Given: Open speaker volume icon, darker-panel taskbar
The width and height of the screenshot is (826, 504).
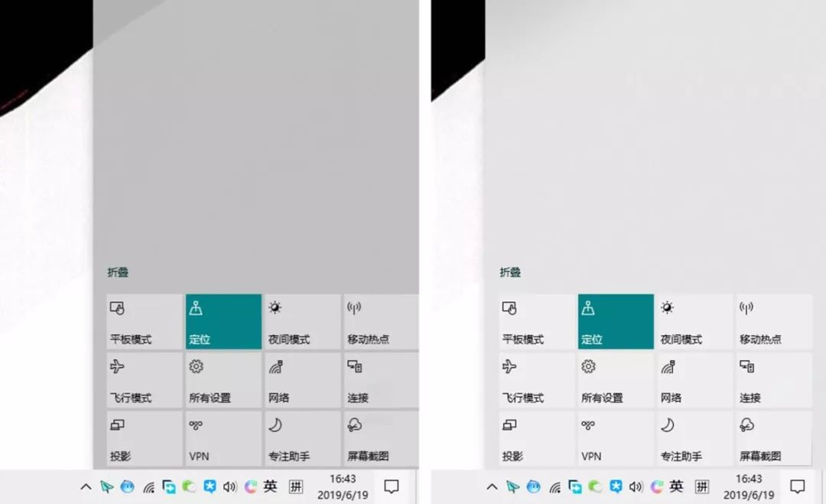Looking at the screenshot, I should coord(229,487).
